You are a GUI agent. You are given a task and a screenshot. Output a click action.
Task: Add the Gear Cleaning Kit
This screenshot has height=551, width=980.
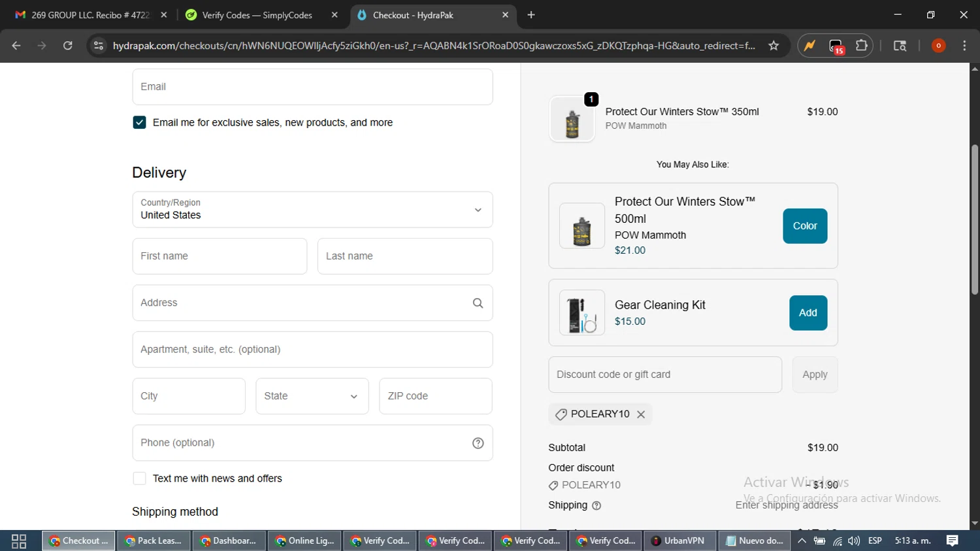808,313
